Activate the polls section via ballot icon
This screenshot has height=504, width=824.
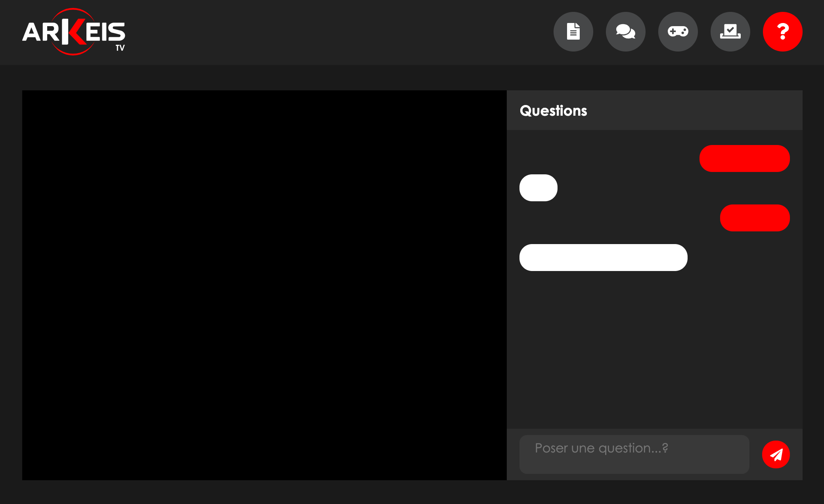[x=730, y=32]
